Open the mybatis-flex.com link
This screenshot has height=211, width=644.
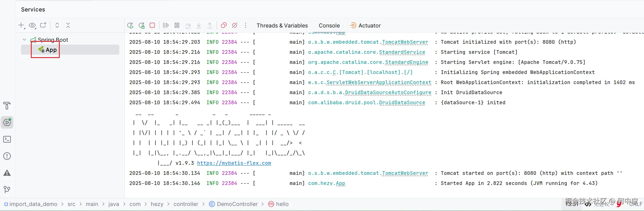234,163
